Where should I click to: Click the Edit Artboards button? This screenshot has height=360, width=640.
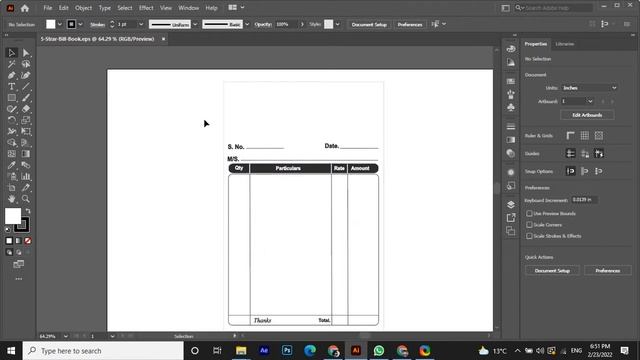(x=587, y=115)
